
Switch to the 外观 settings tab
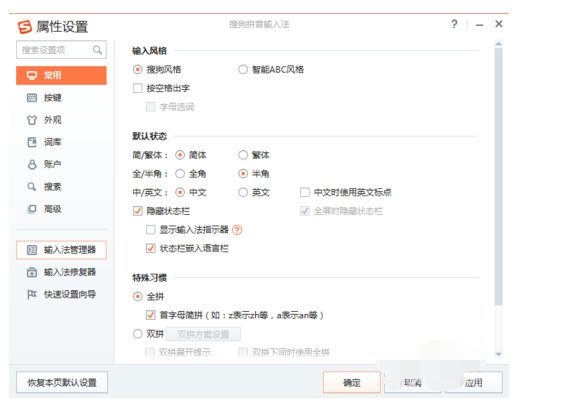pyautogui.click(x=61, y=120)
